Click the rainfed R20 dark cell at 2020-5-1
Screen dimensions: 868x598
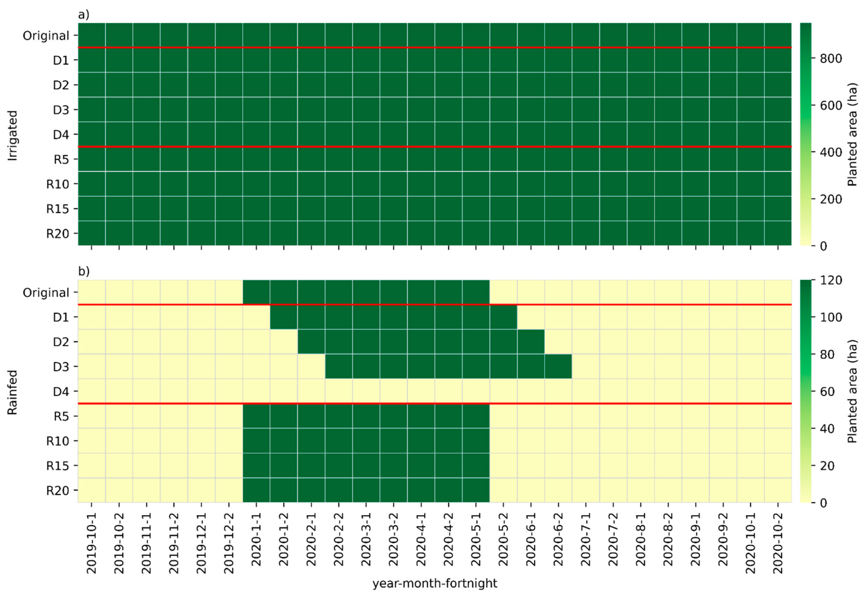[x=476, y=490]
